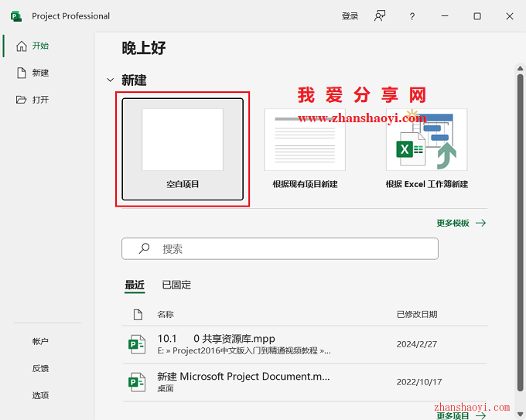Open help with the question mark icon
Image resolution: width=526 pixels, height=420 pixels.
click(x=412, y=16)
